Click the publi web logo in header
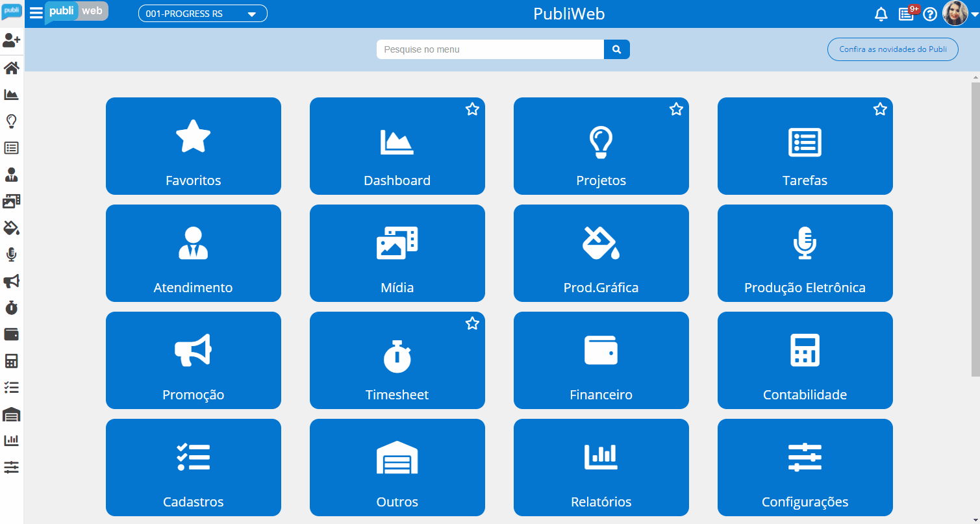The width and height of the screenshot is (980, 524). point(76,12)
